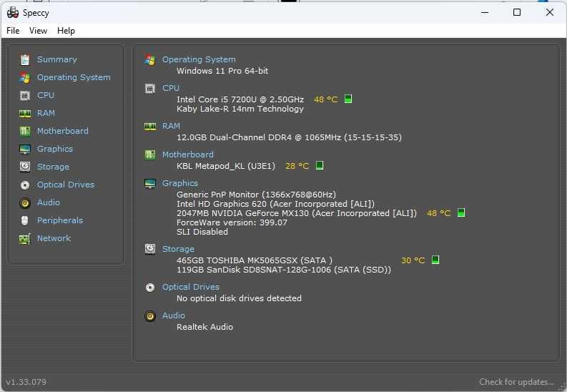The width and height of the screenshot is (567, 392).
Task: Click the Storage hard drive icon in sidebar
Action: click(24, 167)
